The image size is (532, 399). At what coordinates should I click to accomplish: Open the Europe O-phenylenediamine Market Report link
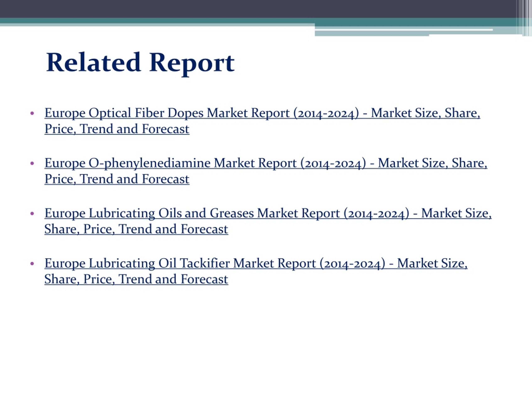pyautogui.click(x=266, y=171)
